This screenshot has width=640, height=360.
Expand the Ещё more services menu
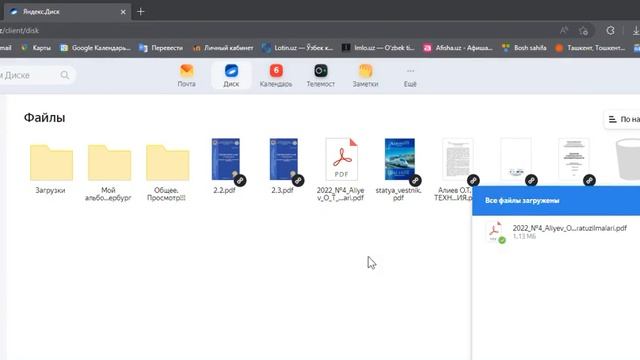tap(410, 76)
